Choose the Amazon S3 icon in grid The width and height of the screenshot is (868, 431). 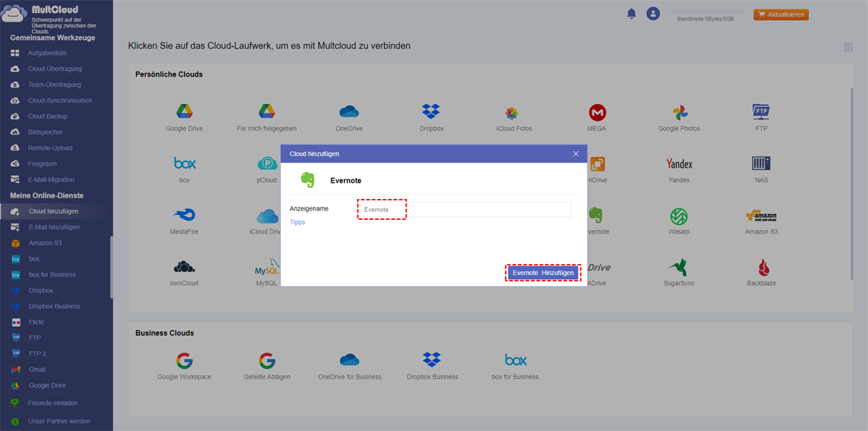tap(761, 216)
